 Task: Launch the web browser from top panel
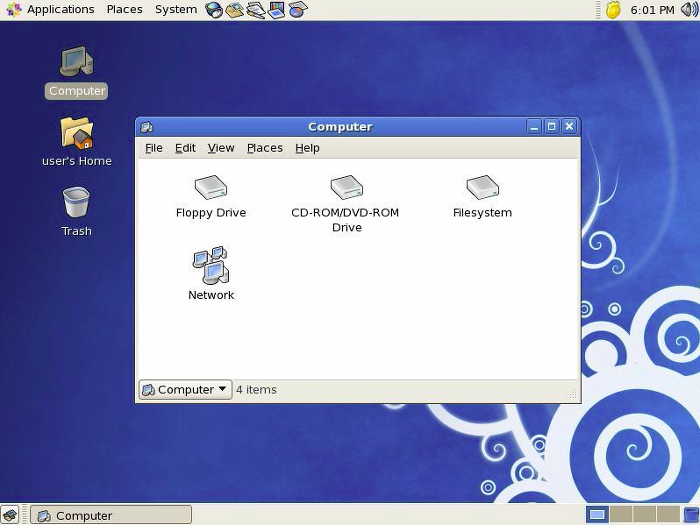[x=214, y=9]
